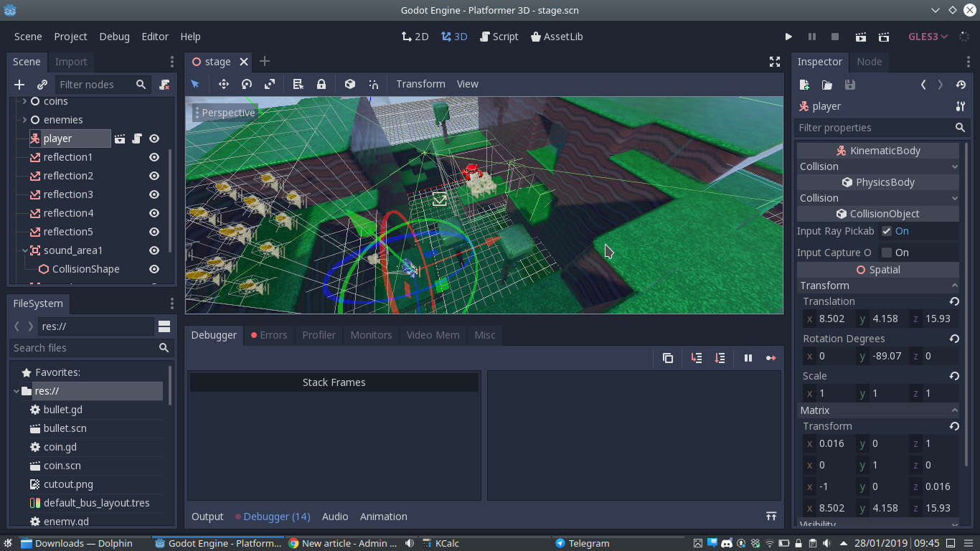This screenshot has height=551, width=980.
Task: Instance a scene file link icon
Action: (42, 85)
